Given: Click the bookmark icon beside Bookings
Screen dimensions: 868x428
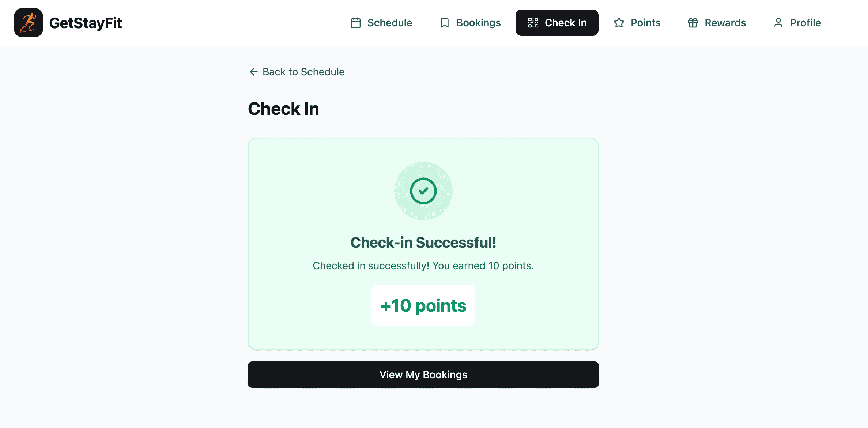Looking at the screenshot, I should point(444,23).
